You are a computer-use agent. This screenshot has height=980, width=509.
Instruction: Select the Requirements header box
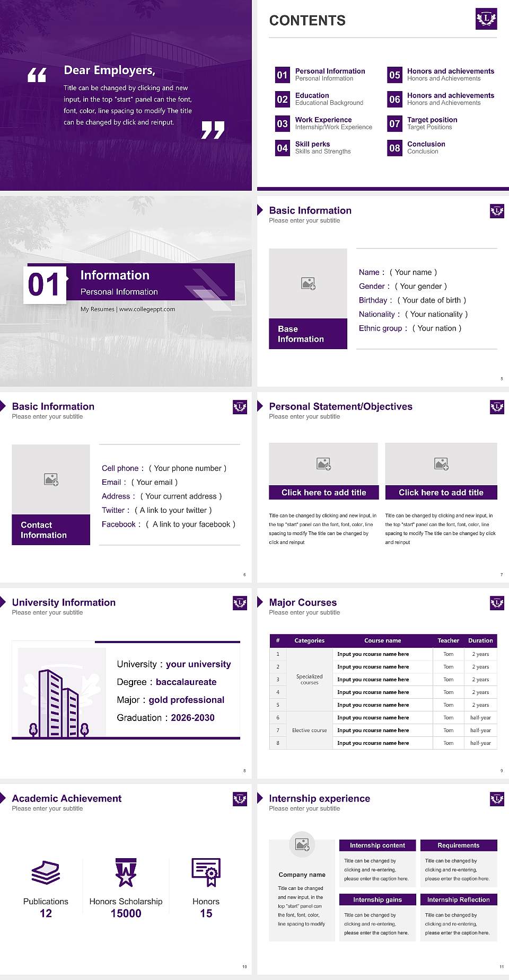(459, 845)
